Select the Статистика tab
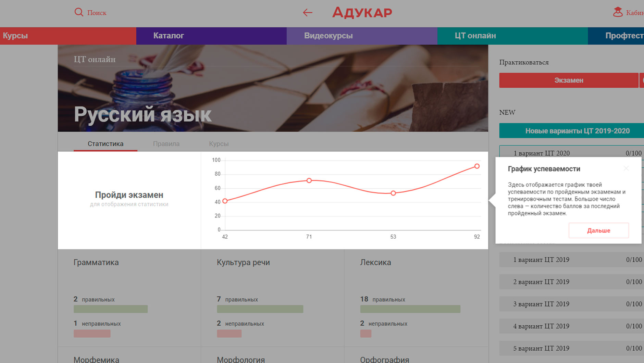Image resolution: width=644 pixels, height=363 pixels. coord(106,144)
